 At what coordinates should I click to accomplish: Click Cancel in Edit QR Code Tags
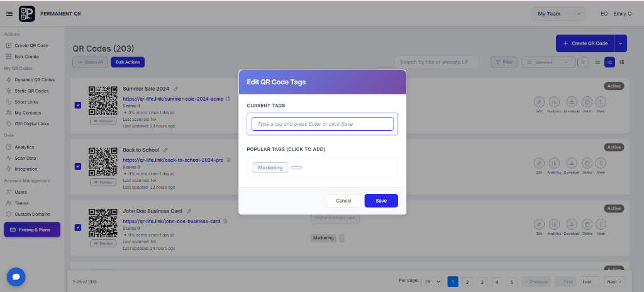[343, 201]
